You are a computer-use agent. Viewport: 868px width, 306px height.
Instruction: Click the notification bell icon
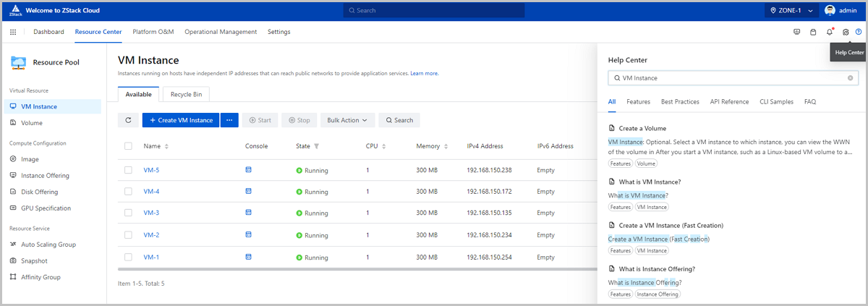coord(829,32)
